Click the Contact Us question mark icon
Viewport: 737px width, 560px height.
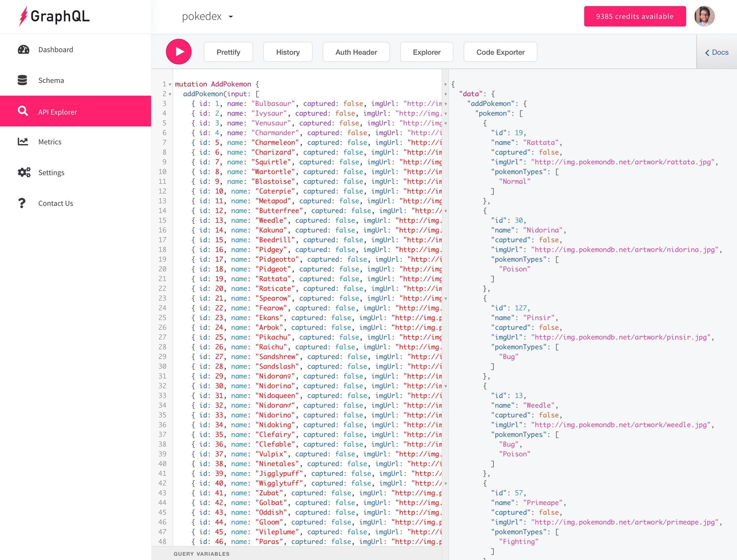pos(22,203)
